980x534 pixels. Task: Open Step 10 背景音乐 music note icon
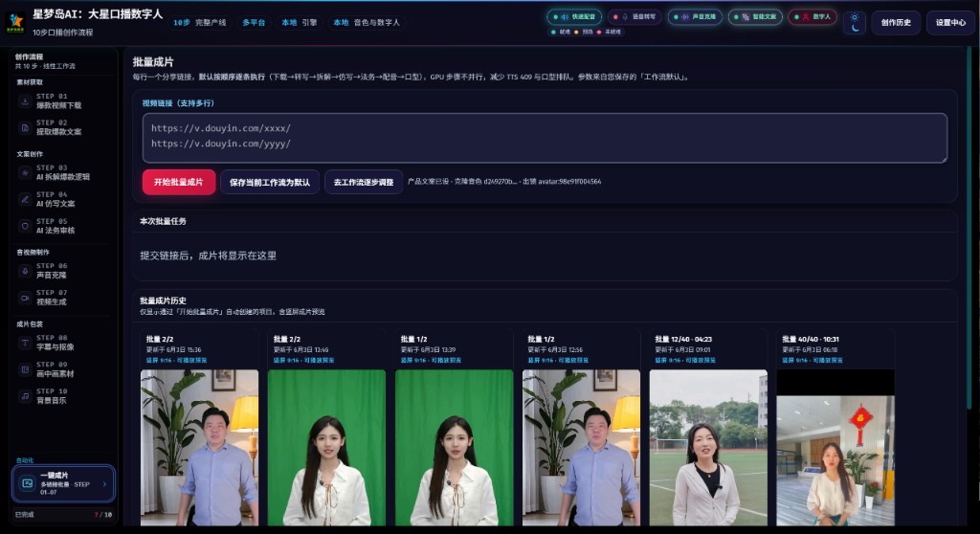(x=25, y=396)
